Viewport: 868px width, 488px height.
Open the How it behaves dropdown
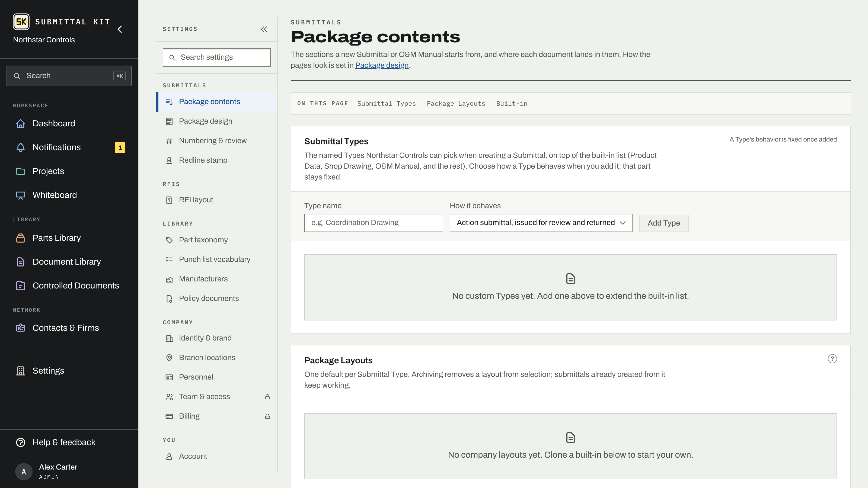[x=541, y=223]
